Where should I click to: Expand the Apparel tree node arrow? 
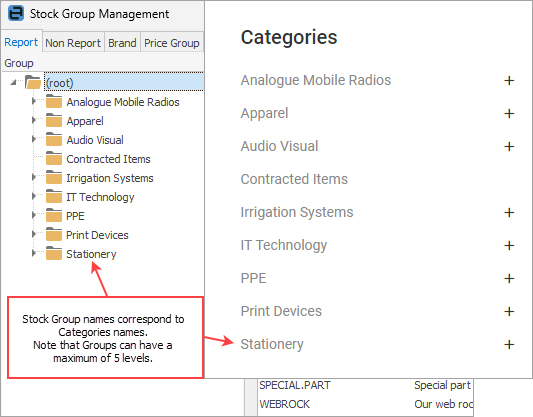pos(34,120)
